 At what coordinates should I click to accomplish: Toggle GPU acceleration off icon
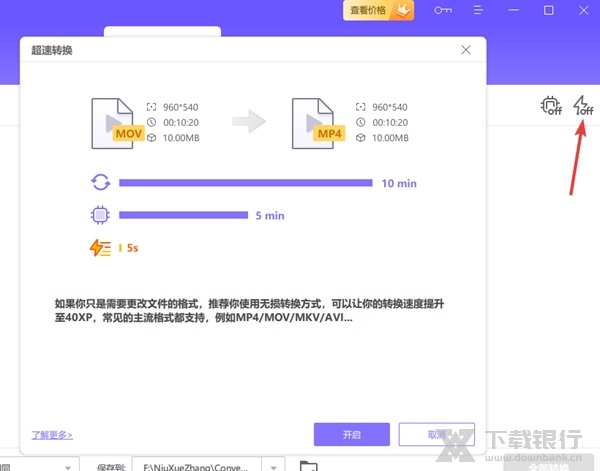(551, 106)
